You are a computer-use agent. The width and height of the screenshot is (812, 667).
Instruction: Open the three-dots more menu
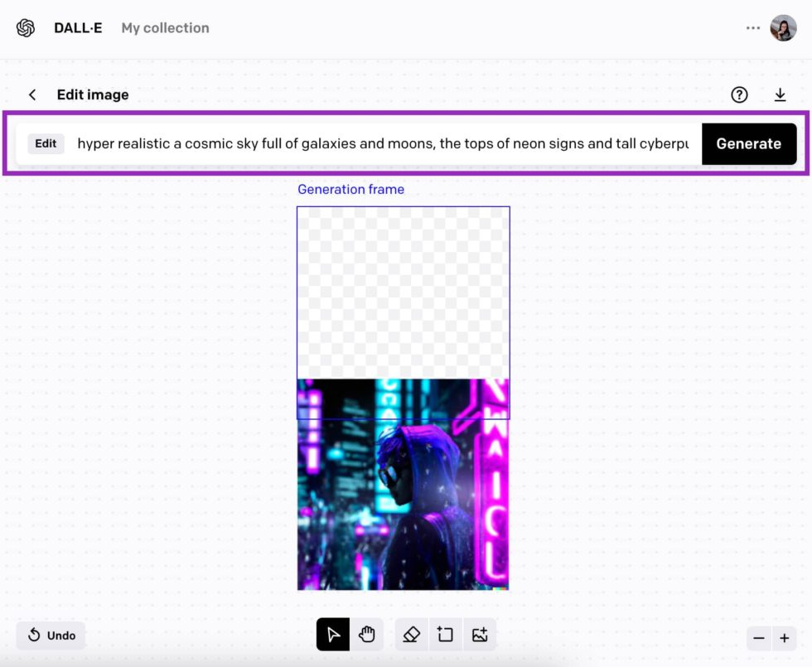click(x=753, y=28)
